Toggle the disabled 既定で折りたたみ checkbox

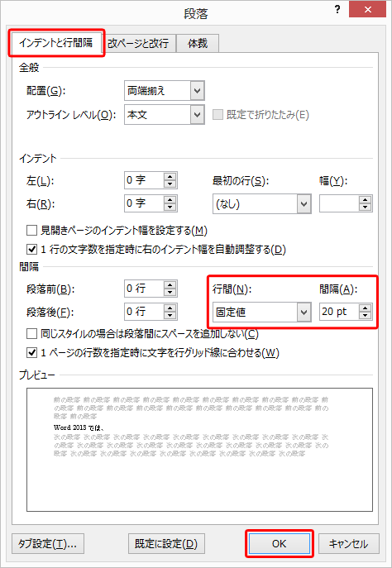tap(218, 115)
